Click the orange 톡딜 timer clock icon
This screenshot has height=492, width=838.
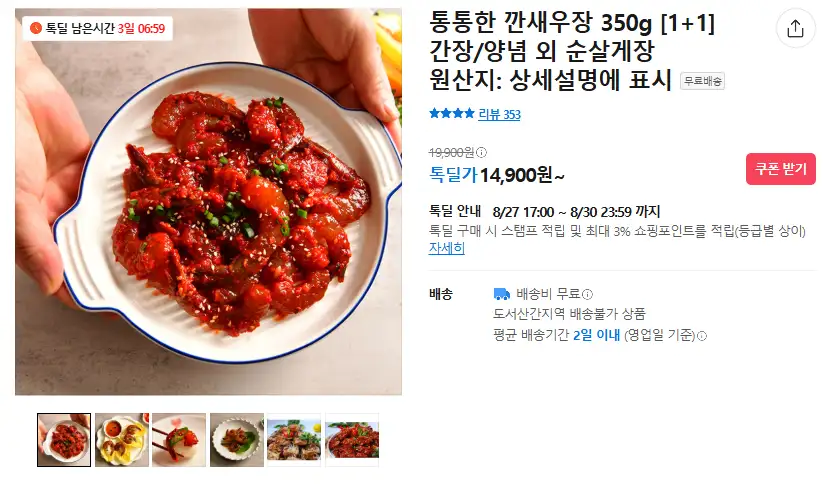(36, 28)
